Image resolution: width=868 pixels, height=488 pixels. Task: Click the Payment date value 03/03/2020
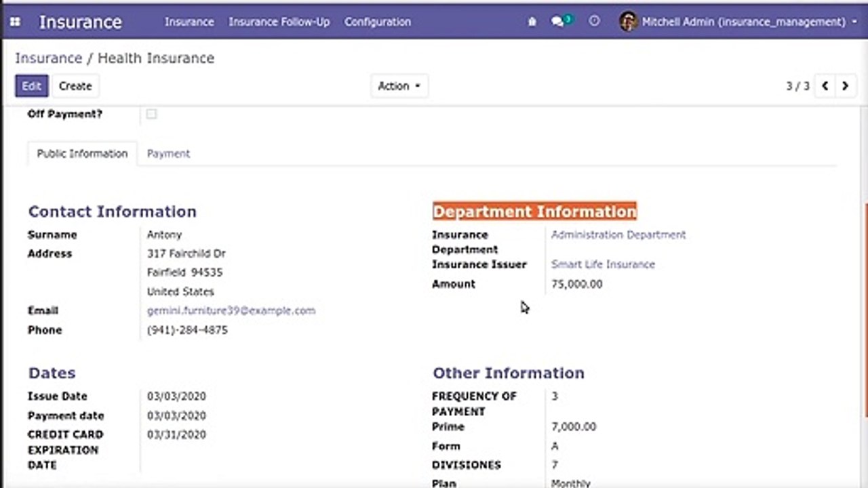[x=176, y=415]
